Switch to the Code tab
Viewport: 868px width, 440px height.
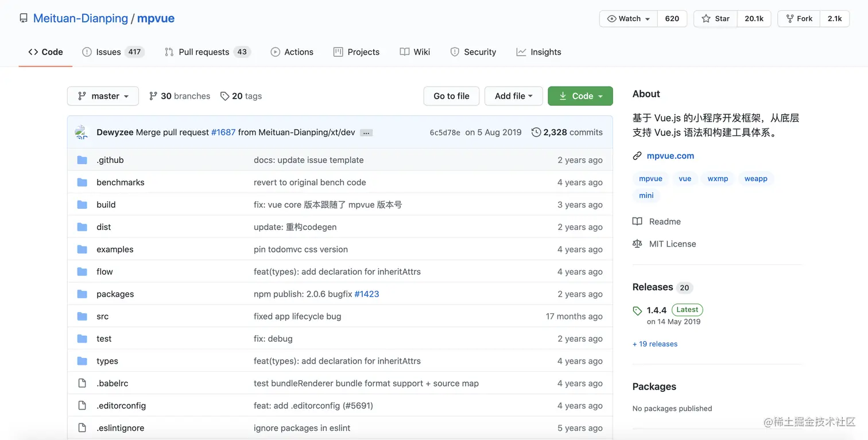45,52
